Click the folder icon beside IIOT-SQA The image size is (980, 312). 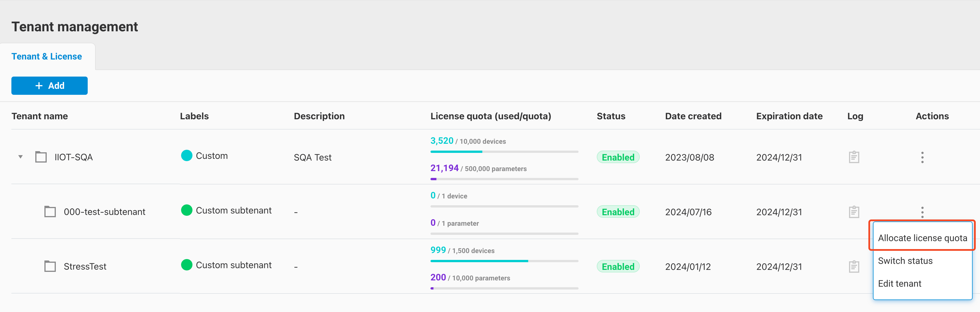click(x=41, y=156)
